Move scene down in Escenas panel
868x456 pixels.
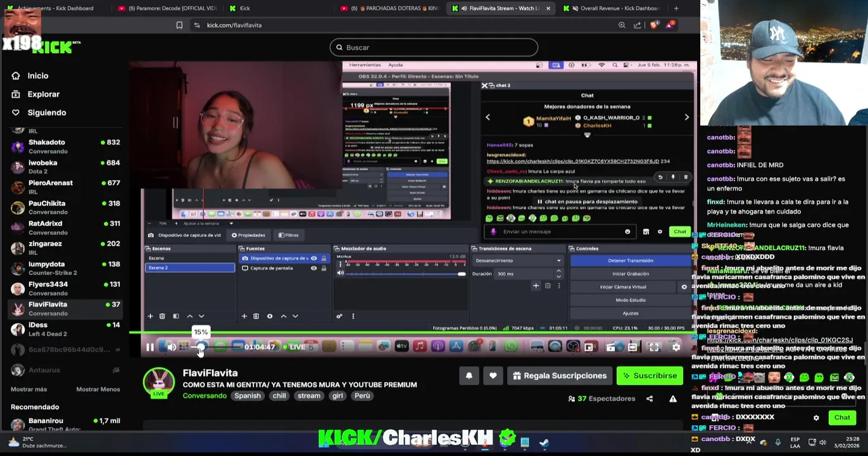pyautogui.click(x=201, y=316)
